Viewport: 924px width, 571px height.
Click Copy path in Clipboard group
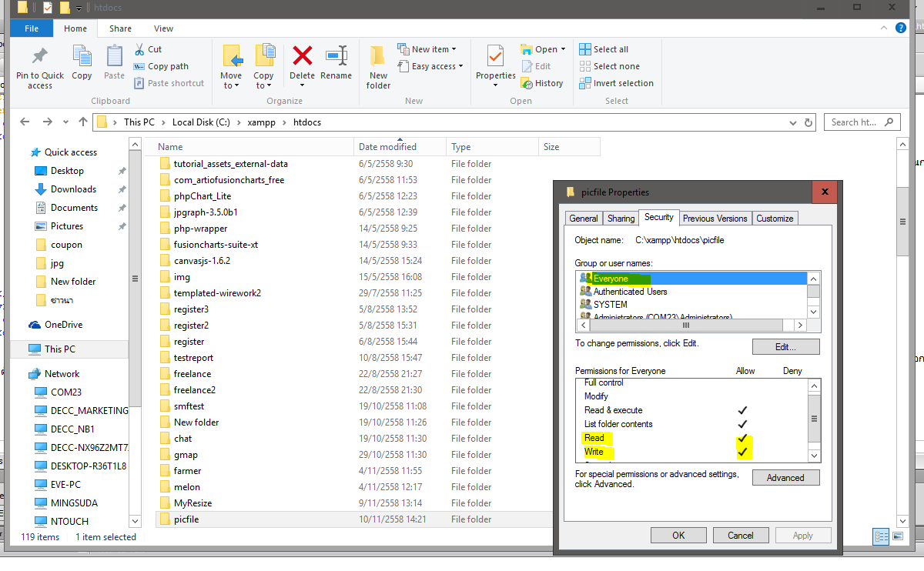[161, 66]
